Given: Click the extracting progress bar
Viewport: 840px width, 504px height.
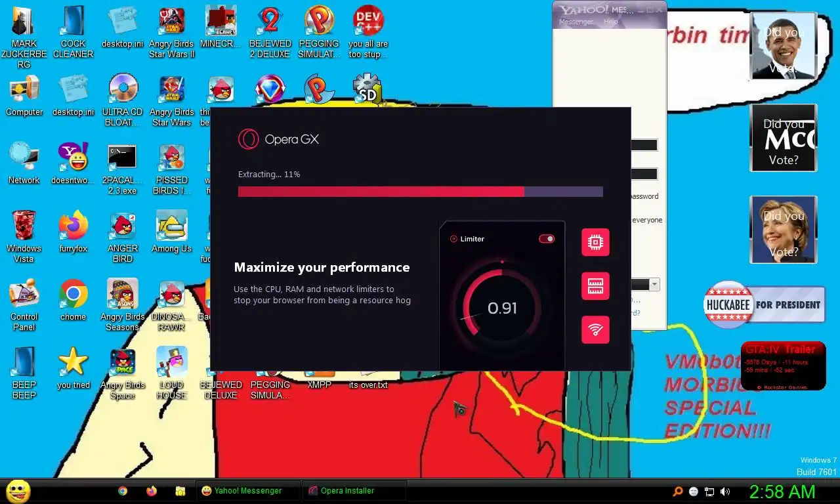Looking at the screenshot, I should coord(420,192).
